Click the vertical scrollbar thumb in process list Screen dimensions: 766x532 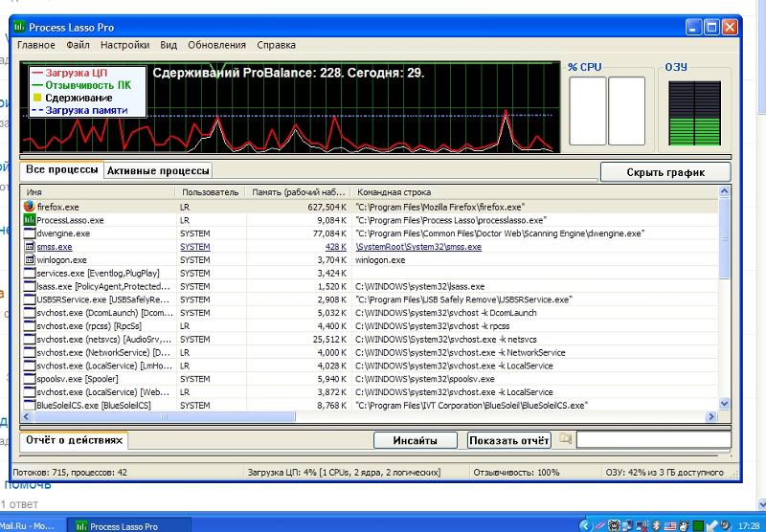pyautogui.click(x=724, y=237)
